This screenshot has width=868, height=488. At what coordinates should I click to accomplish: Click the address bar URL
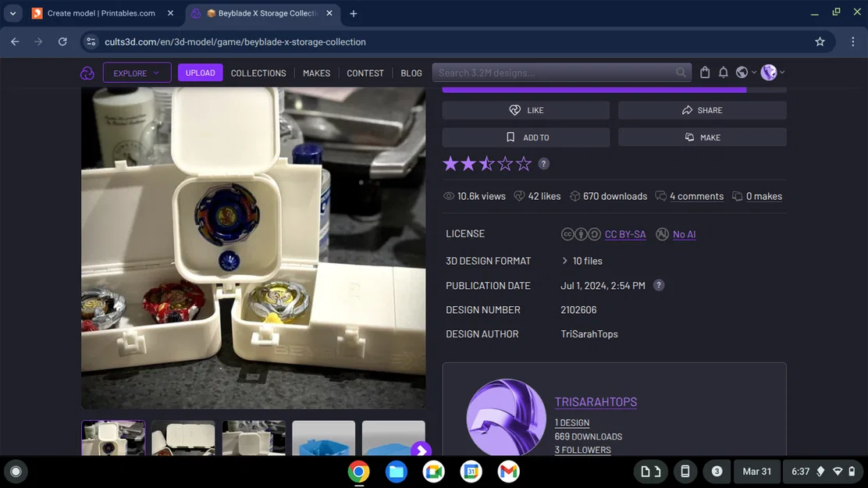(x=235, y=42)
